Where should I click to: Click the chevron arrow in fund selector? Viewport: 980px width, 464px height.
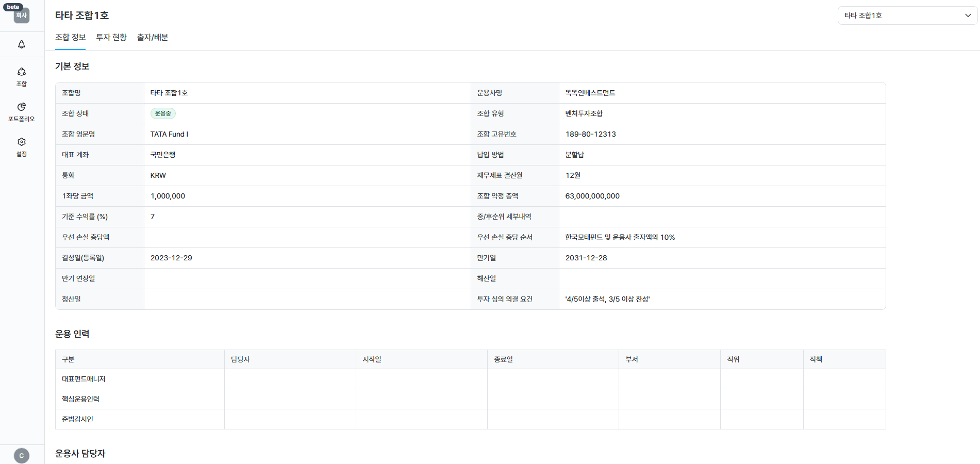(x=968, y=15)
